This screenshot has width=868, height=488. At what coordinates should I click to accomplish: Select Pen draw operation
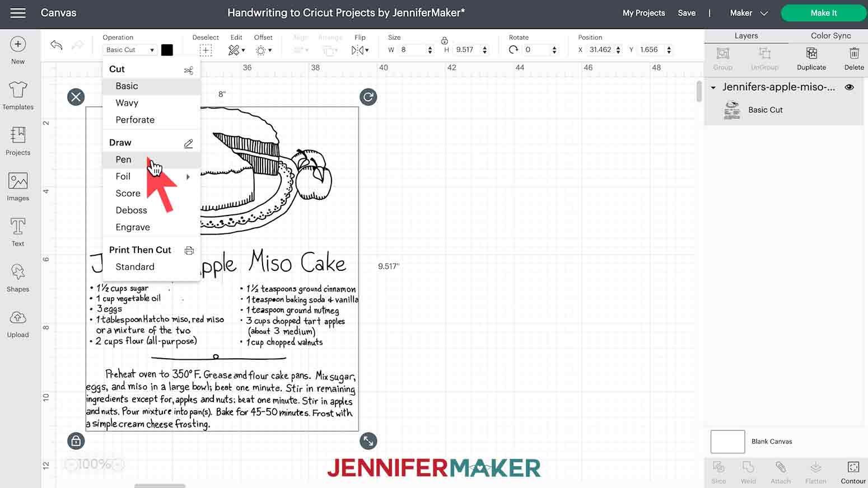click(x=152, y=159)
